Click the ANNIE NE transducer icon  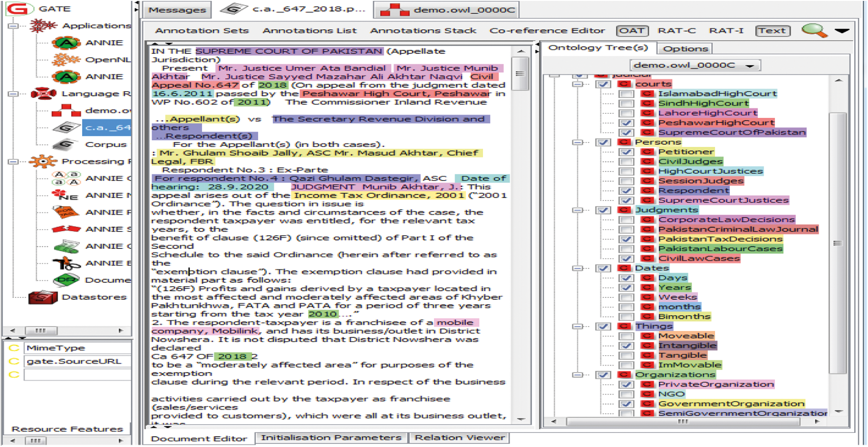pos(65,195)
